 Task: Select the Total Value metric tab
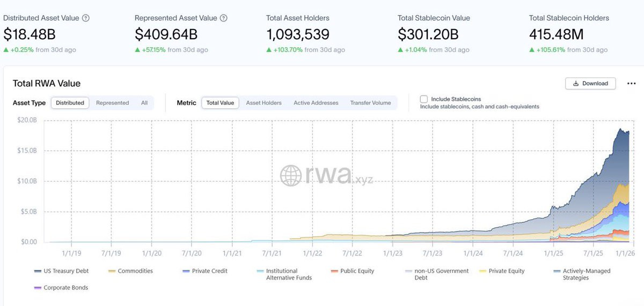click(220, 103)
